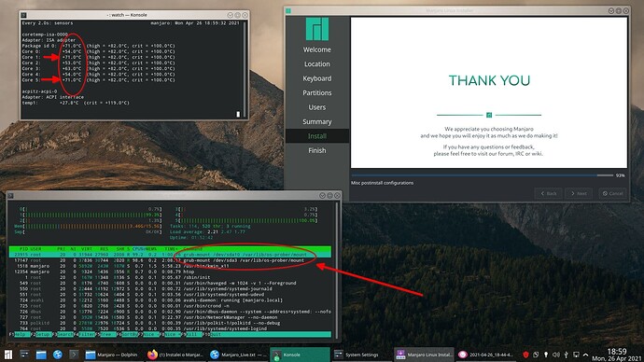Image resolution: width=644 pixels, height=362 pixels.
Task: Open the file manager folder icon in the taskbar
Action: point(41,355)
